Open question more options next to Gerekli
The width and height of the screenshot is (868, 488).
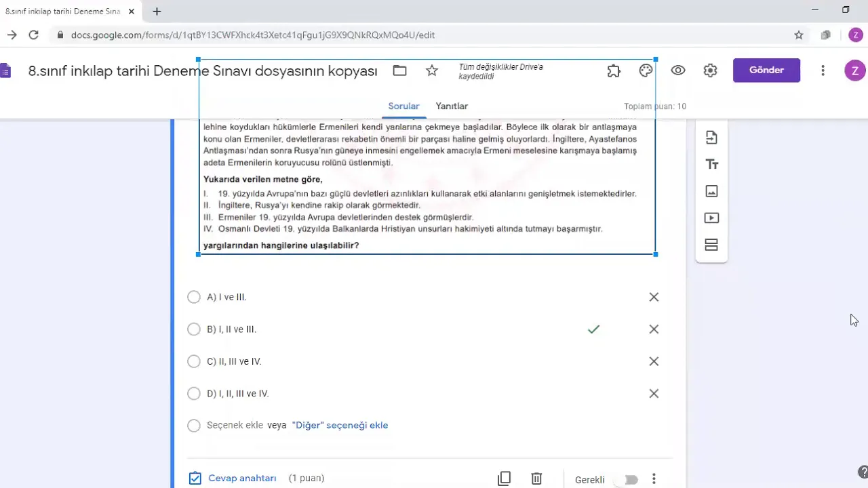pos(654,479)
